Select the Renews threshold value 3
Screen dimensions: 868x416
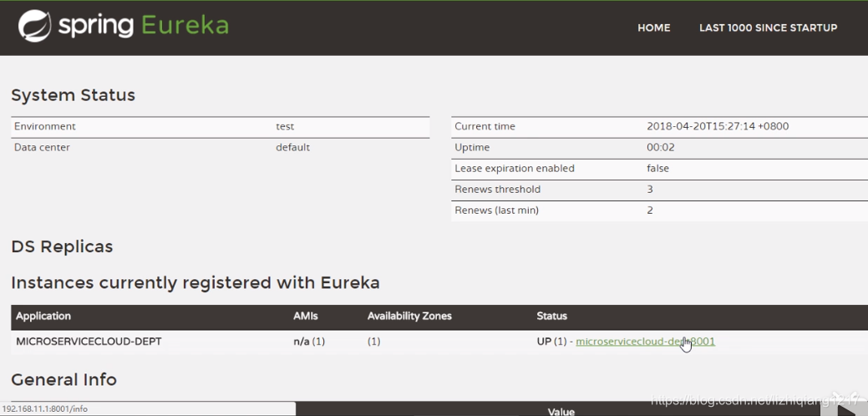(650, 189)
